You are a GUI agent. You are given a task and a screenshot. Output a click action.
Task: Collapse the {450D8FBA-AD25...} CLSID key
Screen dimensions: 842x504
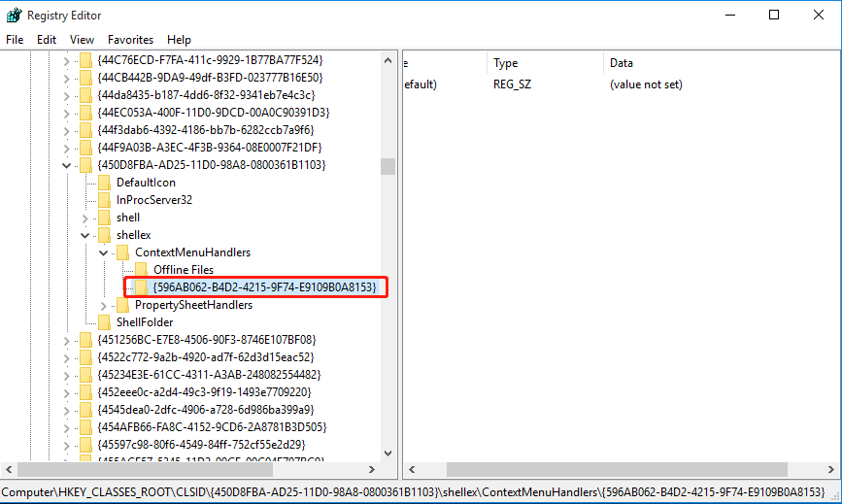[x=67, y=165]
